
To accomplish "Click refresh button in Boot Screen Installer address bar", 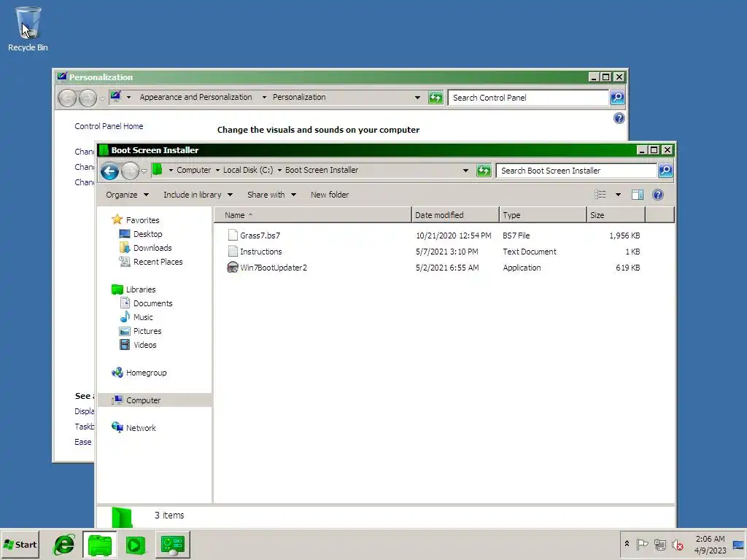I will (484, 171).
